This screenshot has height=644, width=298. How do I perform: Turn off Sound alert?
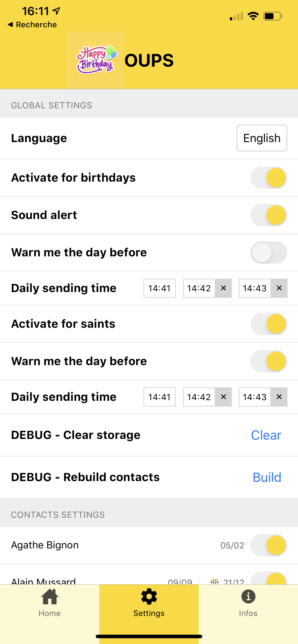[x=269, y=215]
